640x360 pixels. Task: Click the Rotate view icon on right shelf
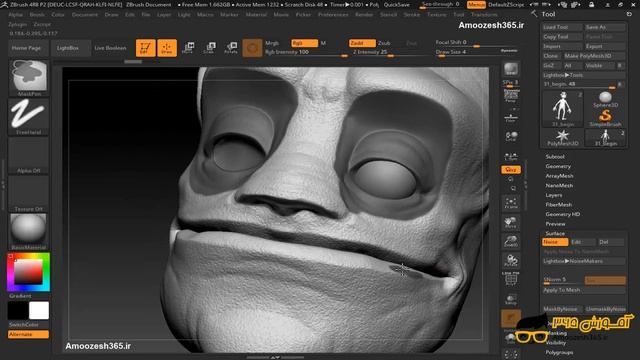[511, 260]
